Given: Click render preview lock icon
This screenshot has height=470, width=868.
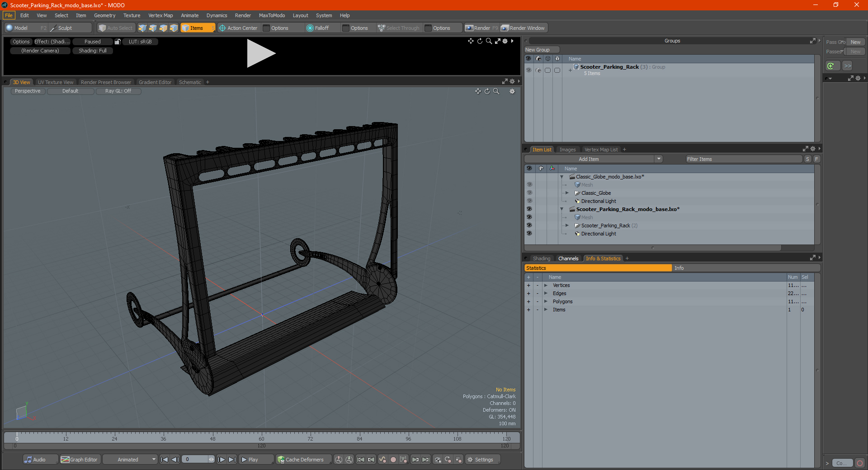Looking at the screenshot, I should [x=118, y=42].
